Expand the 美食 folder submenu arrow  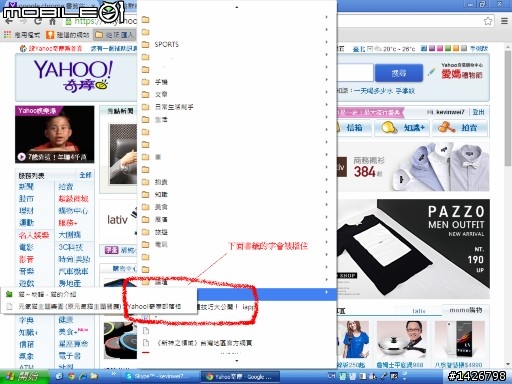click(x=327, y=205)
